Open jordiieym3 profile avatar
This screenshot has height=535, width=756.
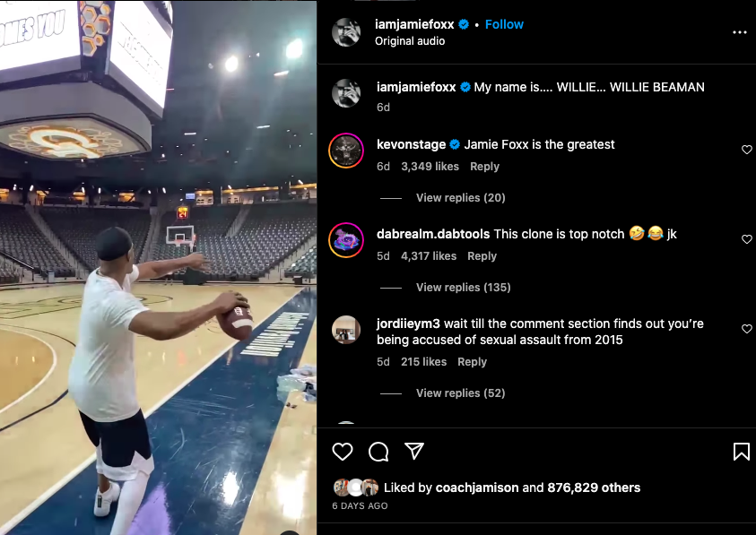(x=346, y=329)
